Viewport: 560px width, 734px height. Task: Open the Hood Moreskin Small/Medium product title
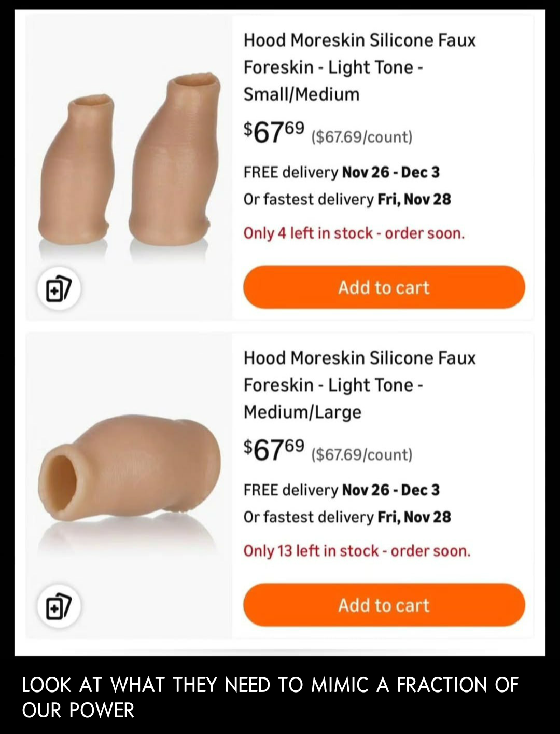coord(359,67)
